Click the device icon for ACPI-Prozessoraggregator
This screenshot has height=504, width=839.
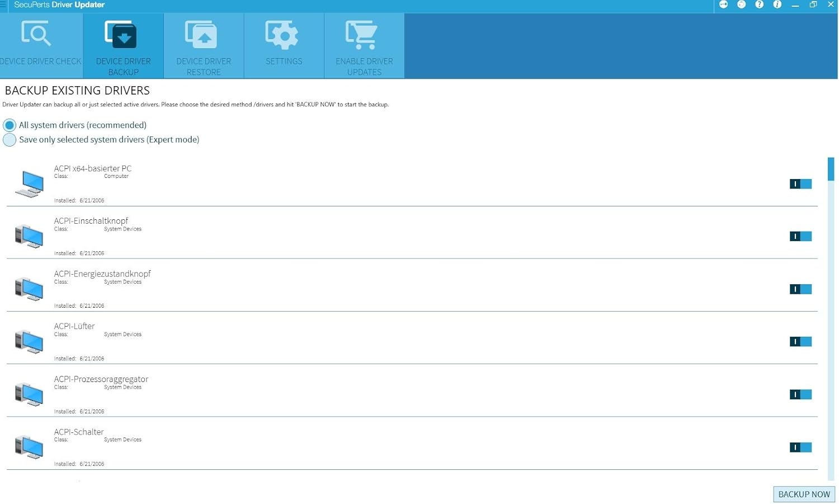tap(30, 394)
